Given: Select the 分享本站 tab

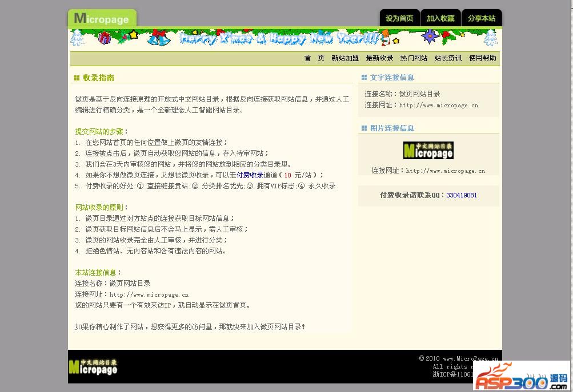Looking at the screenshot, I should 482,18.
